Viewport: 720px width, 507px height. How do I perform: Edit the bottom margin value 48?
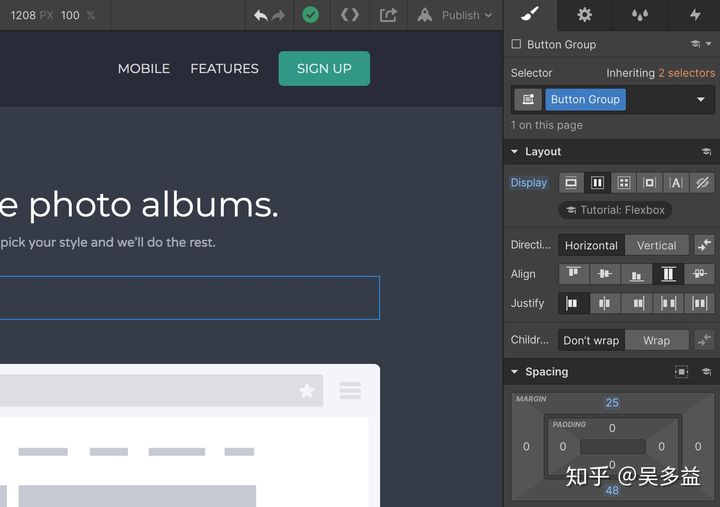(612, 490)
